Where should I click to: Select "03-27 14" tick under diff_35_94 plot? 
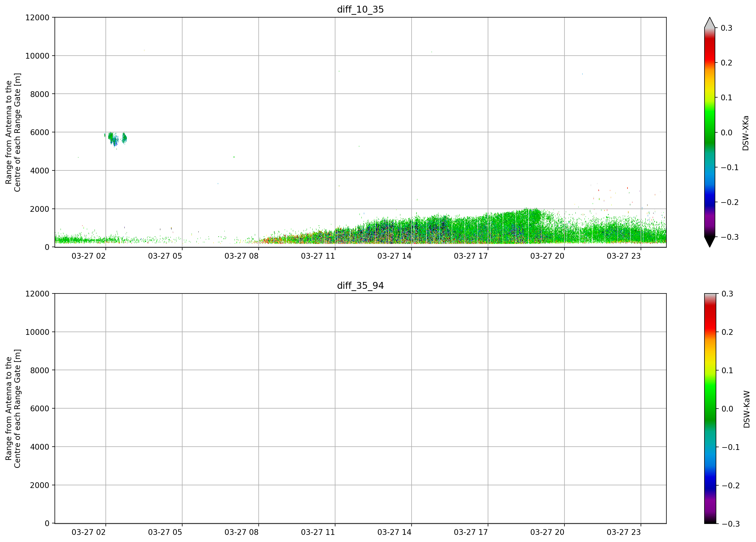pyautogui.click(x=394, y=532)
